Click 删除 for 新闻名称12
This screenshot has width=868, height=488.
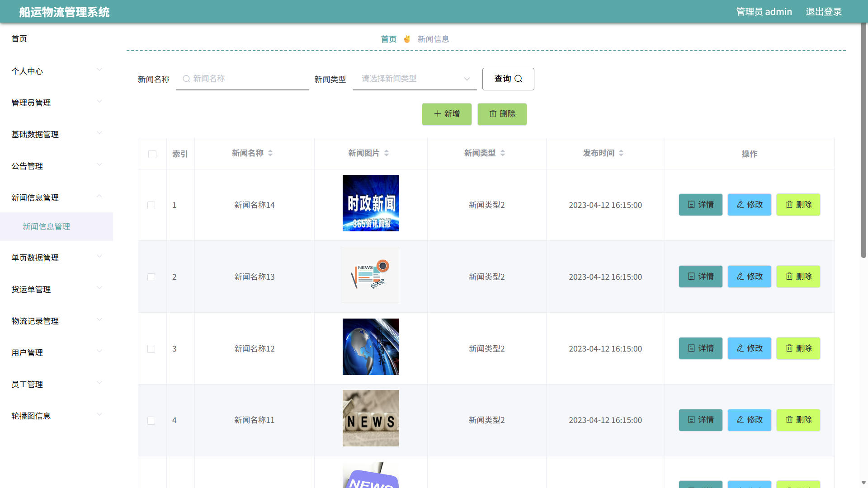[x=798, y=348]
